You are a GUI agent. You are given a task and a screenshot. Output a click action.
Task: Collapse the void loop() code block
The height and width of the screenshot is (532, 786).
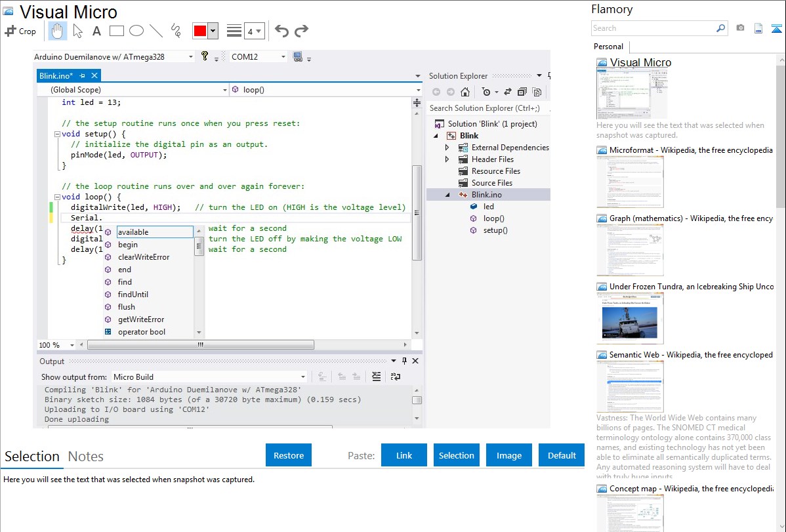pyautogui.click(x=57, y=197)
